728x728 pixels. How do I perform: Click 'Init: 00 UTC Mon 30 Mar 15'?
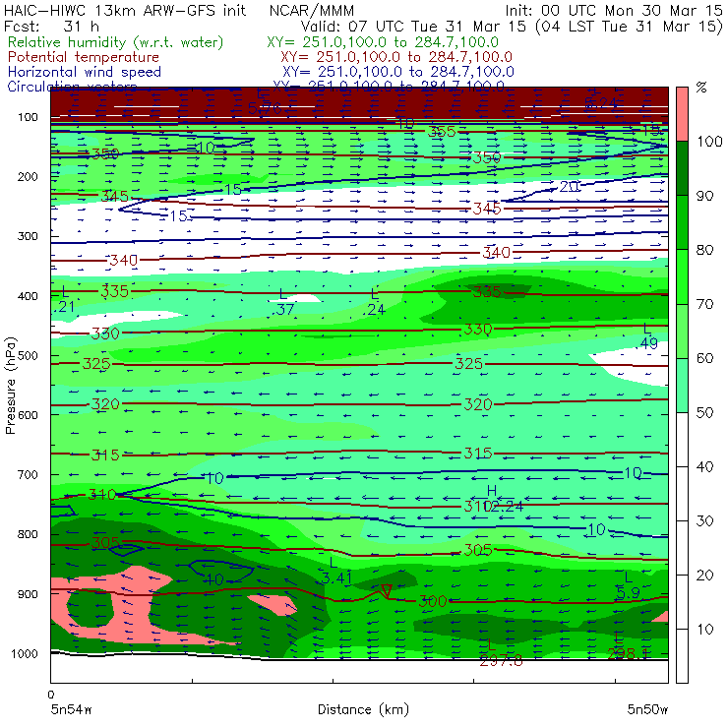click(x=614, y=10)
